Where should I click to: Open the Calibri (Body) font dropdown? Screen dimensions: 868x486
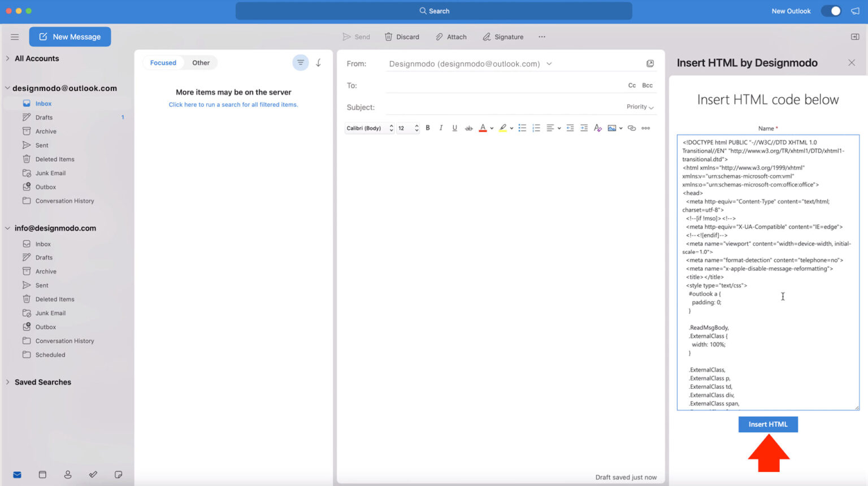[369, 128]
